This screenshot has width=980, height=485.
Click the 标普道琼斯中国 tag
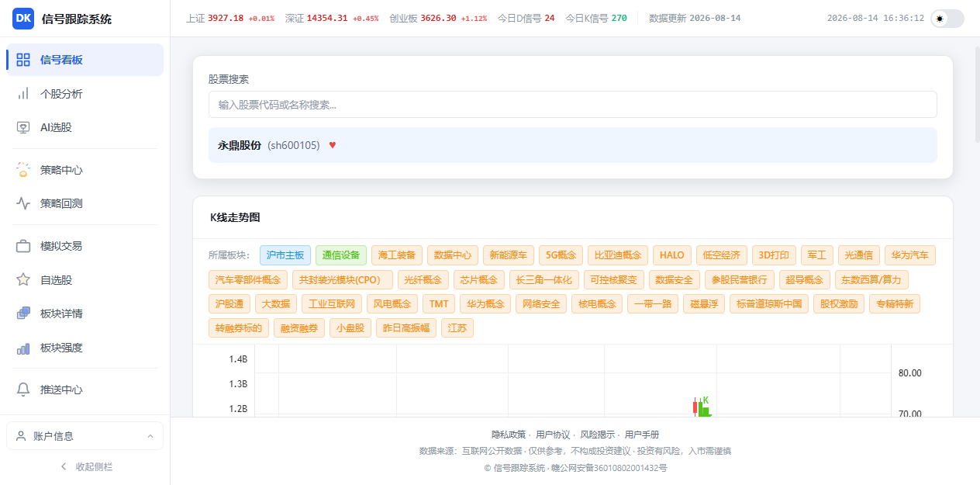(769, 304)
